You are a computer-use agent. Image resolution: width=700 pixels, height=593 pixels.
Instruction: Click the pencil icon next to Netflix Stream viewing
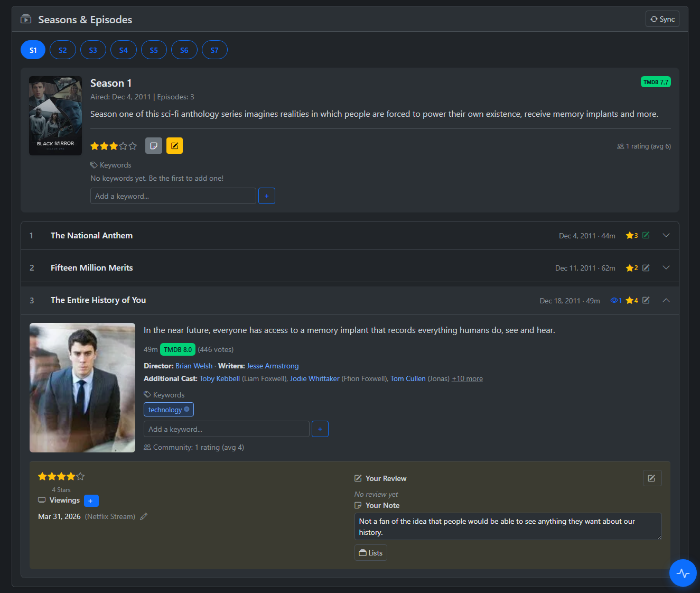tap(144, 517)
